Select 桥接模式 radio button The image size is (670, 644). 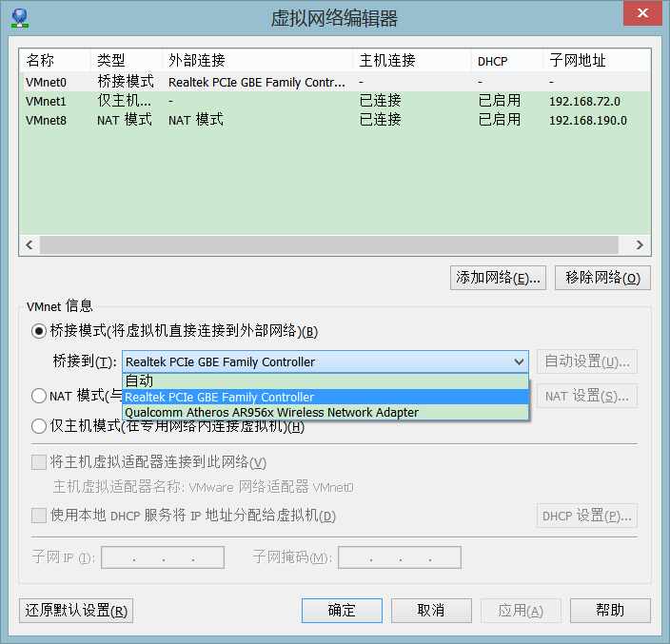pos(39,331)
